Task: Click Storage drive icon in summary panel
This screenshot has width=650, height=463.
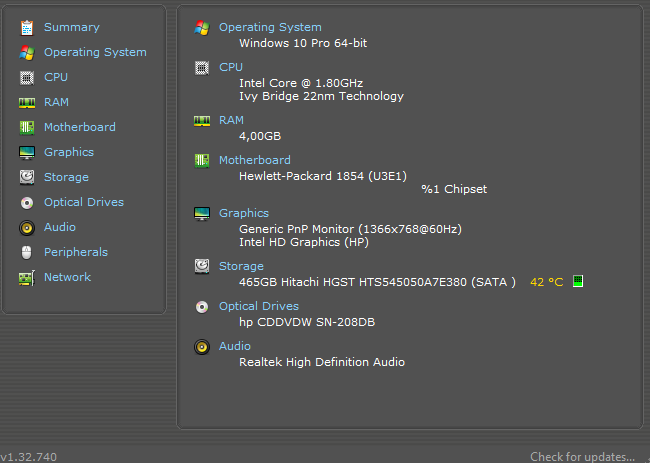Action: click(202, 267)
